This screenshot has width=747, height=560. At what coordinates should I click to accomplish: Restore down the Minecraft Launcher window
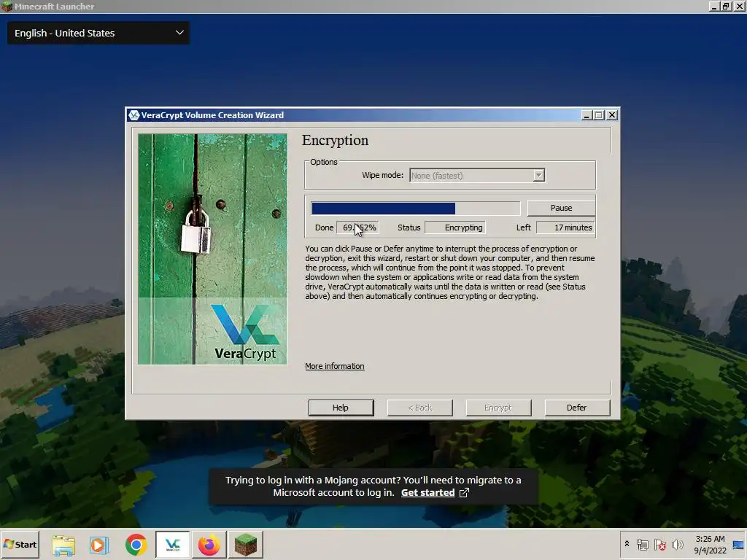click(x=726, y=6)
